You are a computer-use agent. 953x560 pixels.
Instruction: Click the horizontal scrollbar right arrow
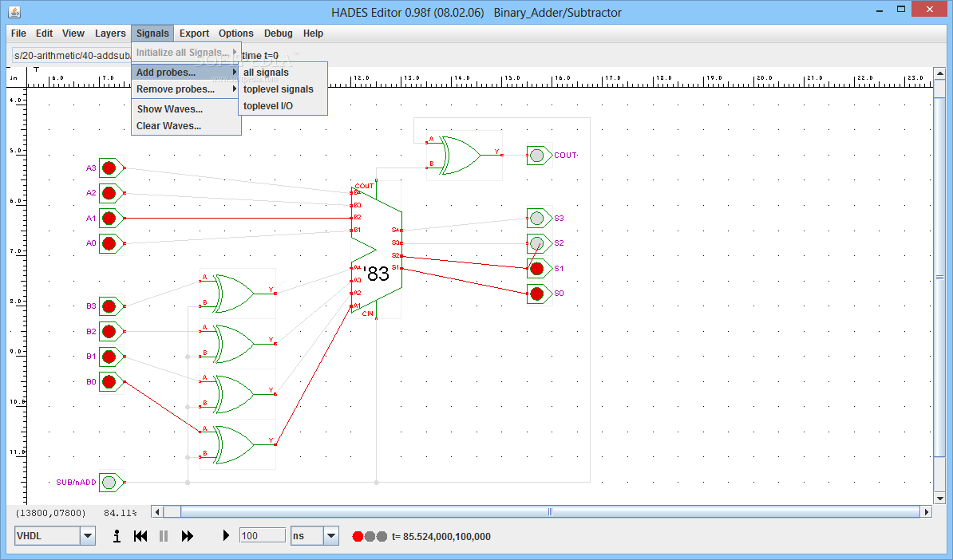click(x=926, y=512)
